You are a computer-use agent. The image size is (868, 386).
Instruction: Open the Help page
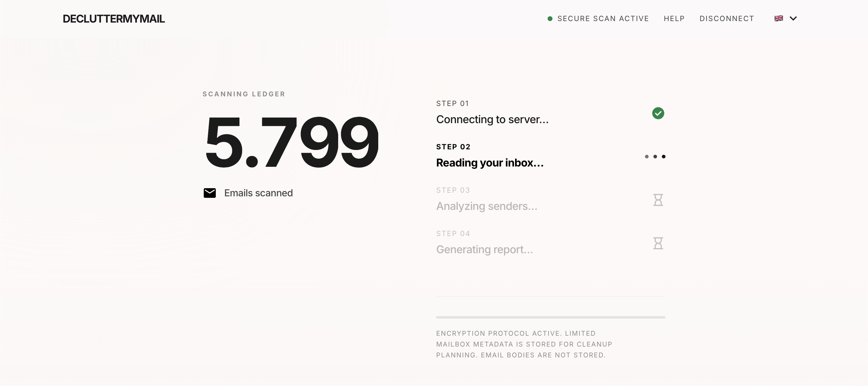674,18
